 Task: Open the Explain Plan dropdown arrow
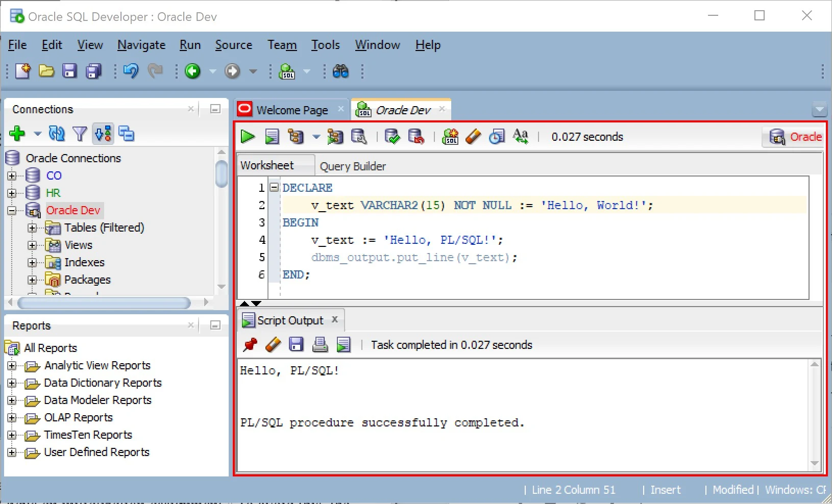click(x=316, y=137)
